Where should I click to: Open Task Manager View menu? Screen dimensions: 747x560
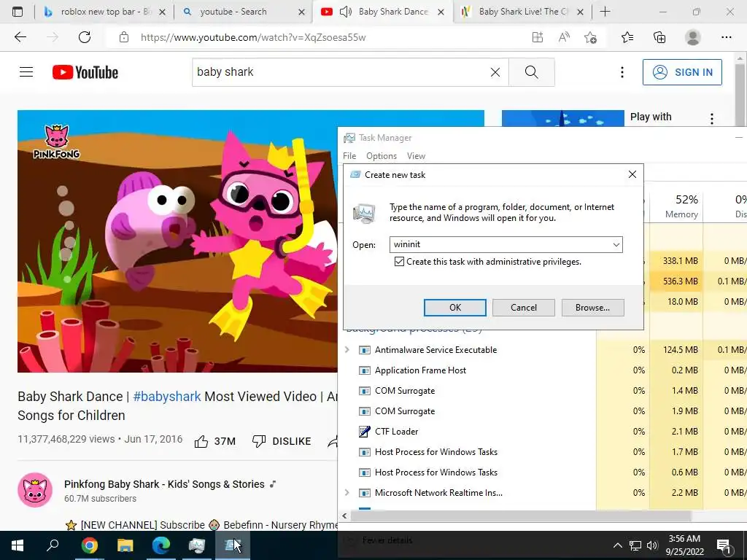tap(416, 156)
